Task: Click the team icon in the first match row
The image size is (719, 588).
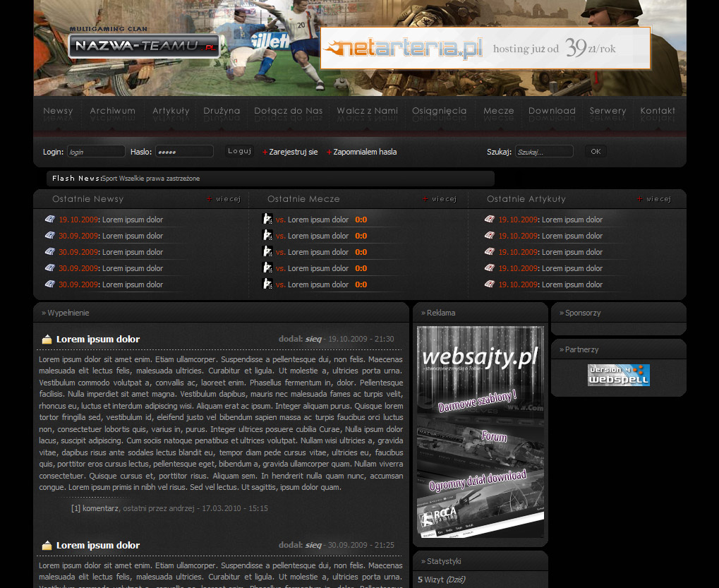Action: tap(267, 220)
